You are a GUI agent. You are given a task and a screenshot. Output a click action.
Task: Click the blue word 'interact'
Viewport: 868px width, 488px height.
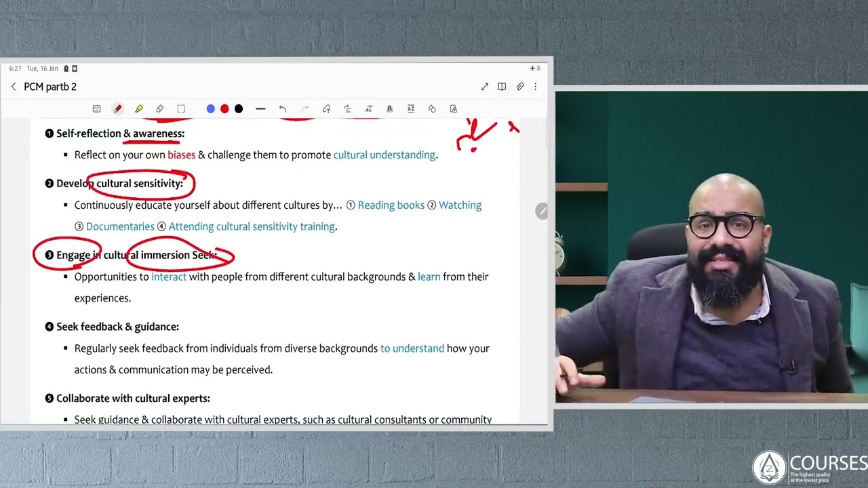pyautogui.click(x=169, y=277)
